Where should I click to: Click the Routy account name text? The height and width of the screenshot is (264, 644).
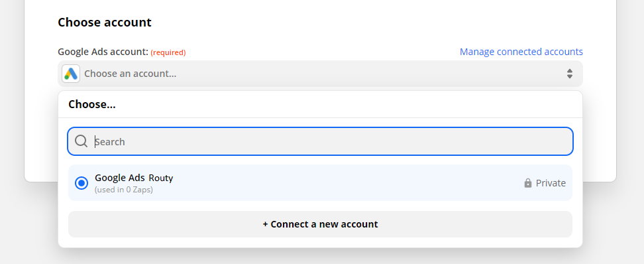pyautogui.click(x=160, y=178)
